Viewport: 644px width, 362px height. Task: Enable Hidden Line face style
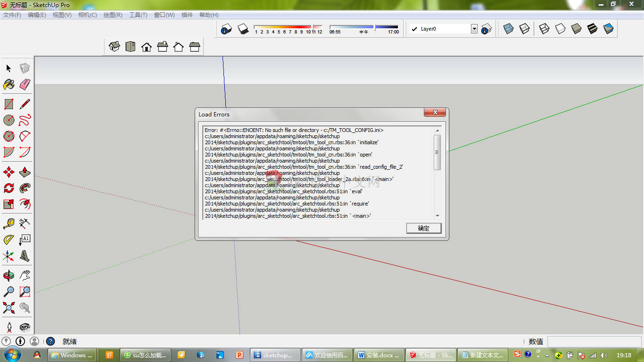click(561, 29)
